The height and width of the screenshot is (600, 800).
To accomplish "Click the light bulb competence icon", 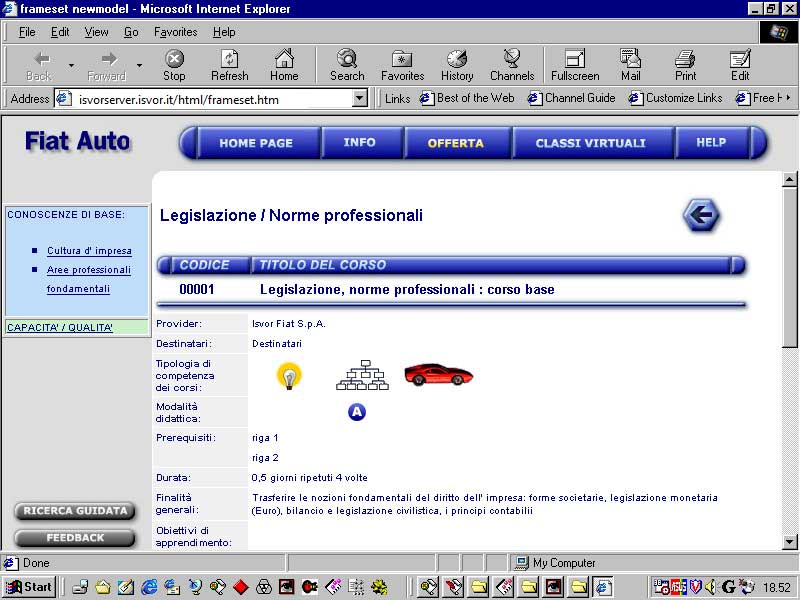I will point(289,377).
